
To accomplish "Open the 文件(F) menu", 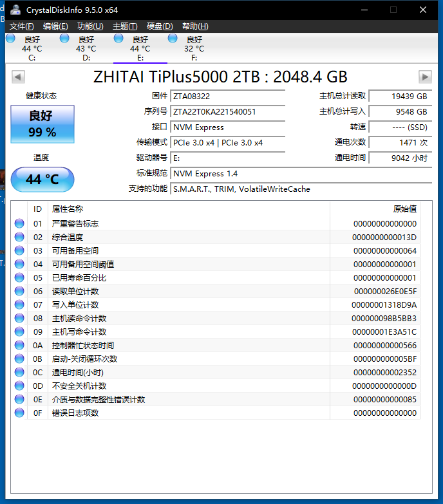I will pyautogui.click(x=21, y=26).
